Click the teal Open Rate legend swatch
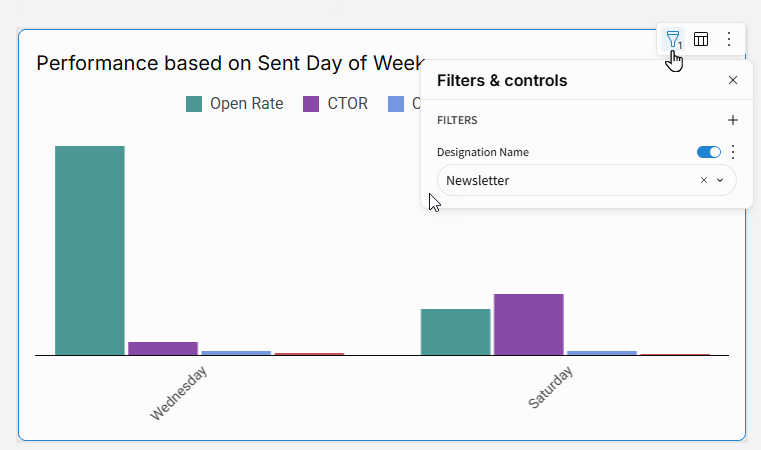The width and height of the screenshot is (761, 450). (195, 104)
